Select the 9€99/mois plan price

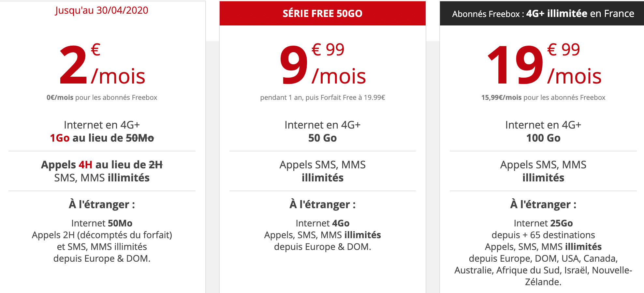(x=322, y=65)
